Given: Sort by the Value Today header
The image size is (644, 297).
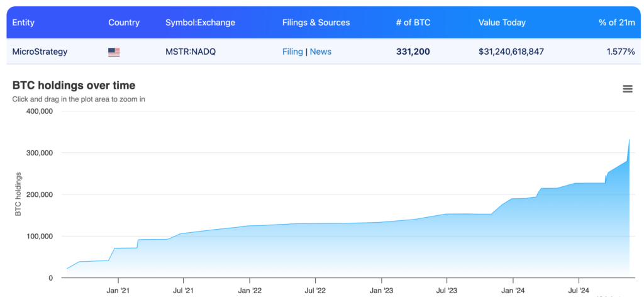Looking at the screenshot, I should 502,23.
